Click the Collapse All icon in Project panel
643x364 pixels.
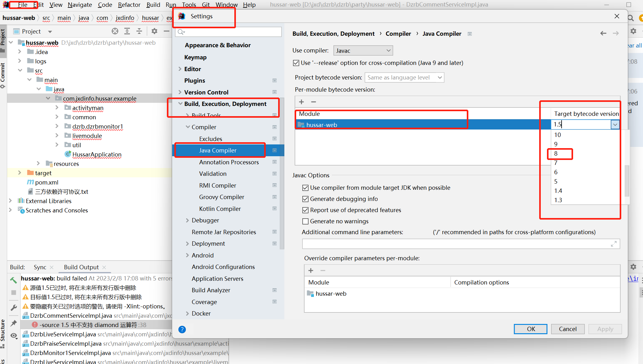139,31
